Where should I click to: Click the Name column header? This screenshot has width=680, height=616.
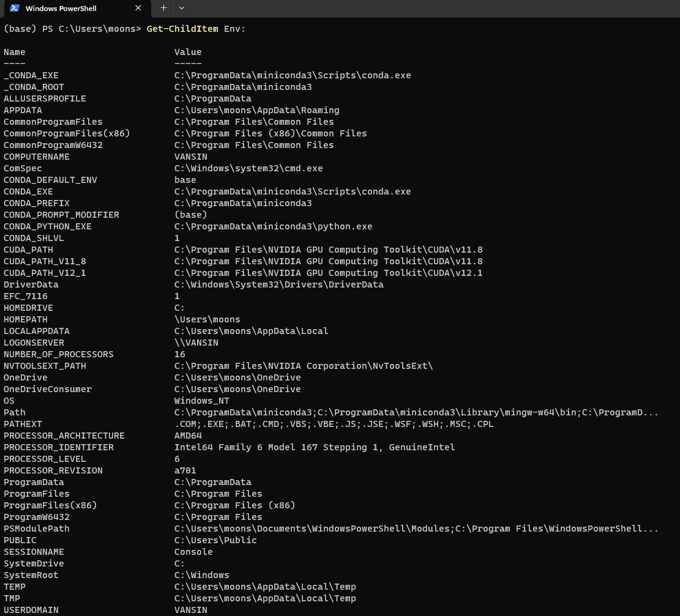point(15,52)
